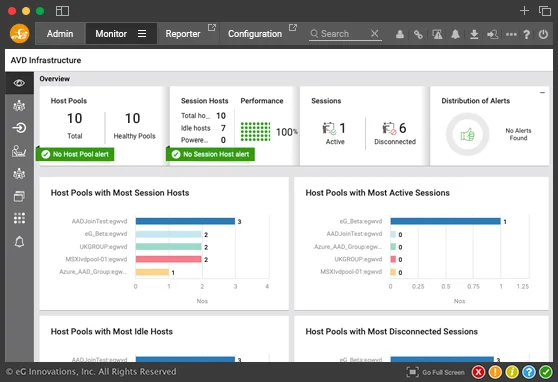The width and height of the screenshot is (558, 382).
Task: Collapse the Distribution of Alerts panel
Action: (542, 93)
